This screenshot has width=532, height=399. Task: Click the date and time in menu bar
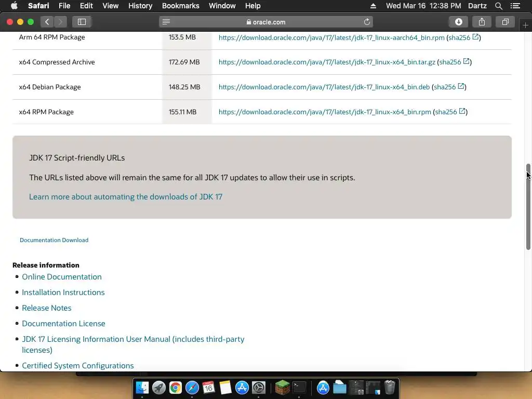[423, 6]
